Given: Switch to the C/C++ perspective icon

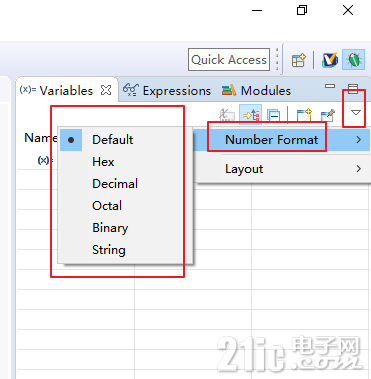Looking at the screenshot, I should pyautogui.click(x=330, y=60).
